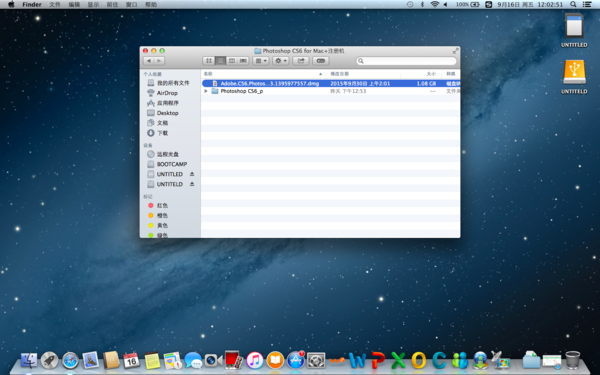Sort by the 名称 column header
This screenshot has height=375, width=600.
(x=263, y=74)
